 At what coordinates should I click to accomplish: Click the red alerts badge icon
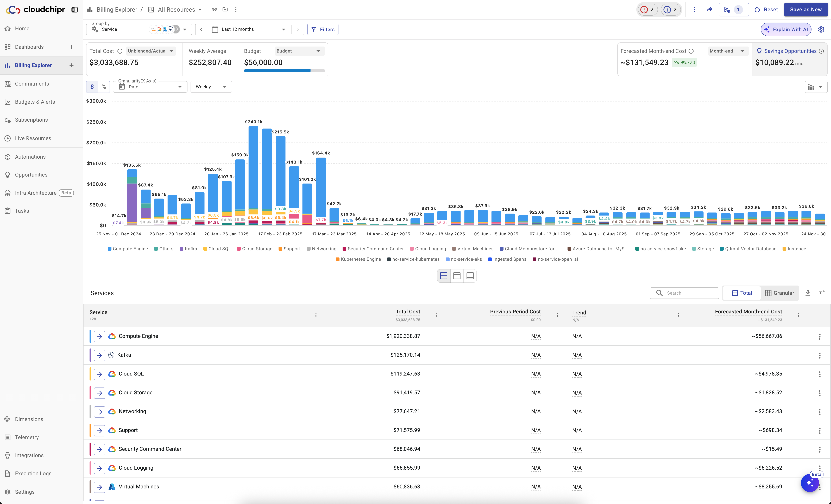click(647, 9)
